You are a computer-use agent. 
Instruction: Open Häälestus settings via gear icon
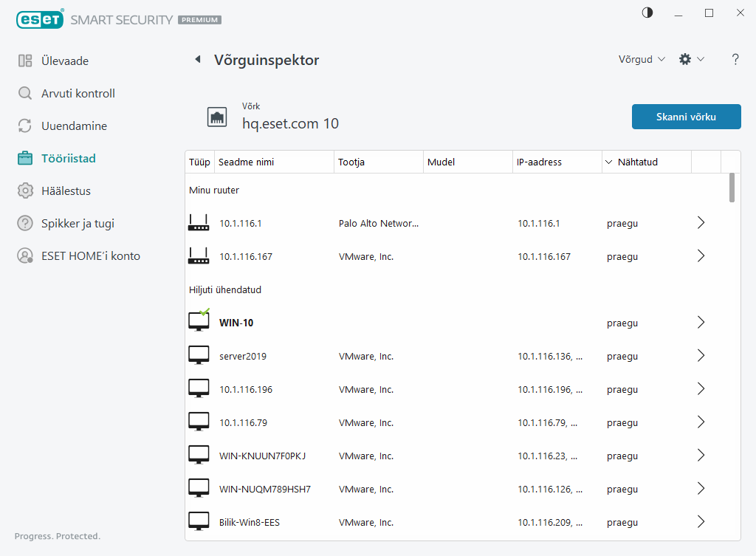click(24, 191)
